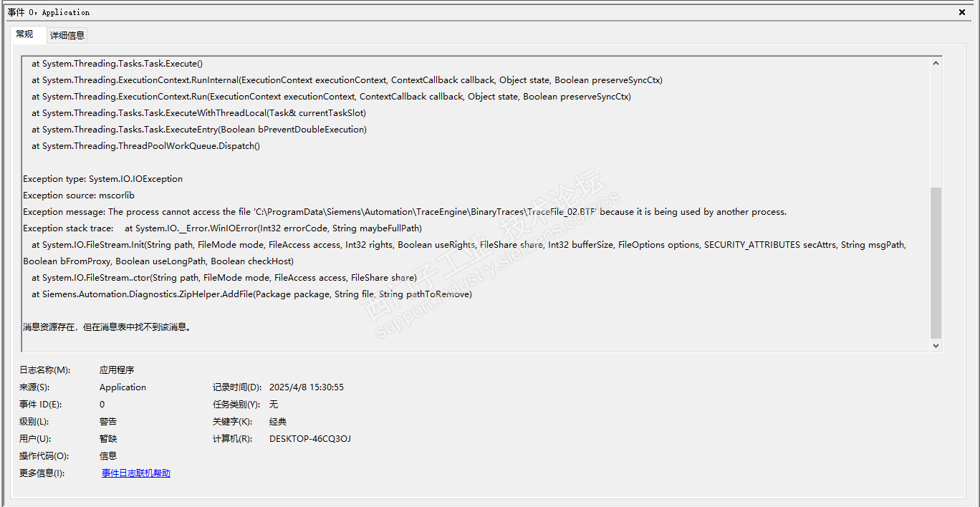Open the 事件日志联机帮助 link

pos(136,473)
